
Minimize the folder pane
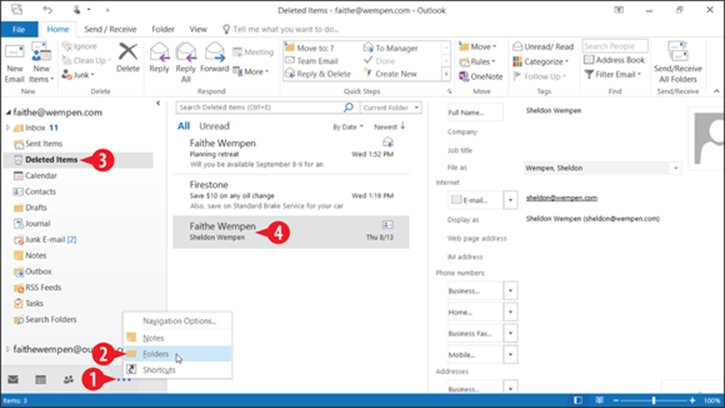click(x=158, y=103)
